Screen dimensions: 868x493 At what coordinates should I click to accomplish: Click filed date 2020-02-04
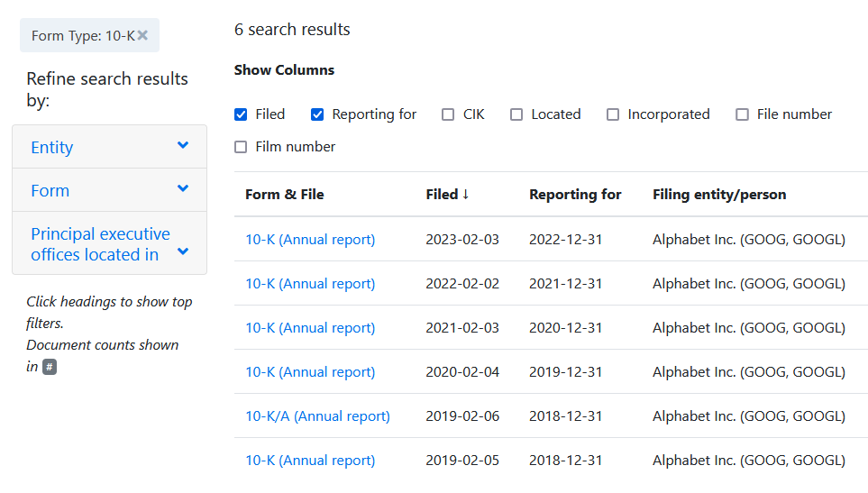[462, 372]
